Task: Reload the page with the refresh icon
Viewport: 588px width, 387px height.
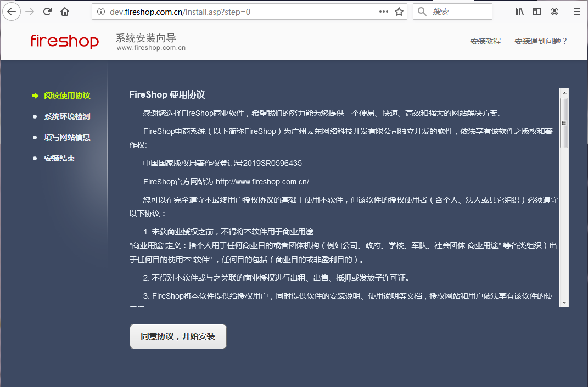Action: 47,12
